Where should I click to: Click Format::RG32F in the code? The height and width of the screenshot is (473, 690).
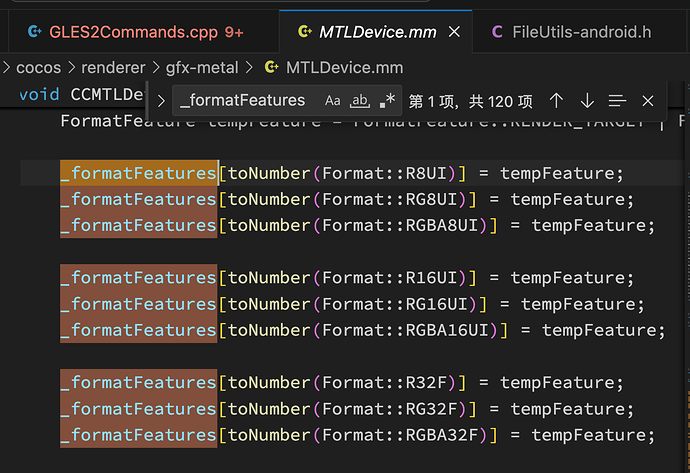click(390, 409)
